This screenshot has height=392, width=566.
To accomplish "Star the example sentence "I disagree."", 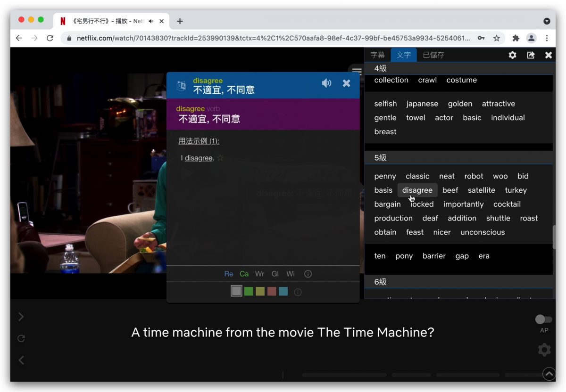I will tap(220, 158).
